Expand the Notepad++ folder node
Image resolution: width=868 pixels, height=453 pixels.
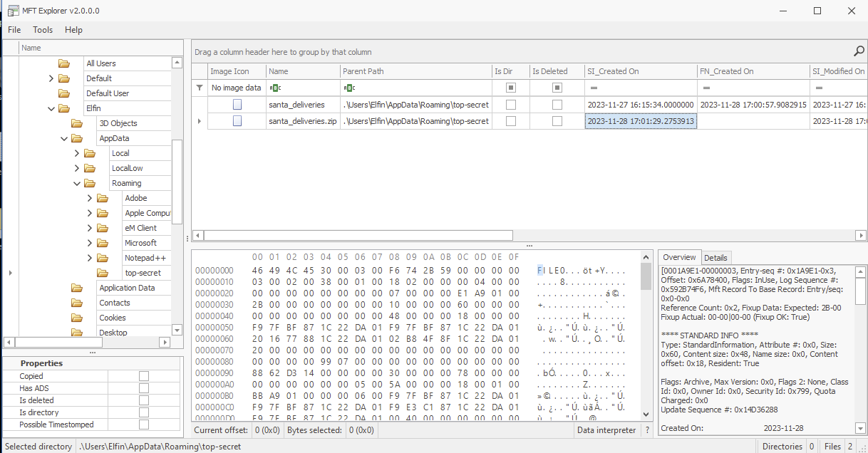89,258
